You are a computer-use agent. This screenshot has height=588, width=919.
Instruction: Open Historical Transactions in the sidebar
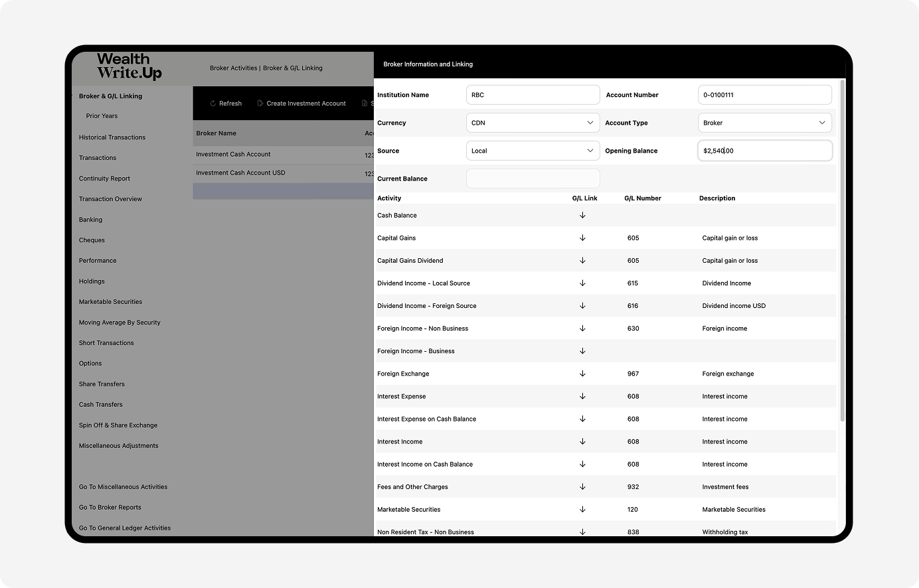[x=112, y=137]
